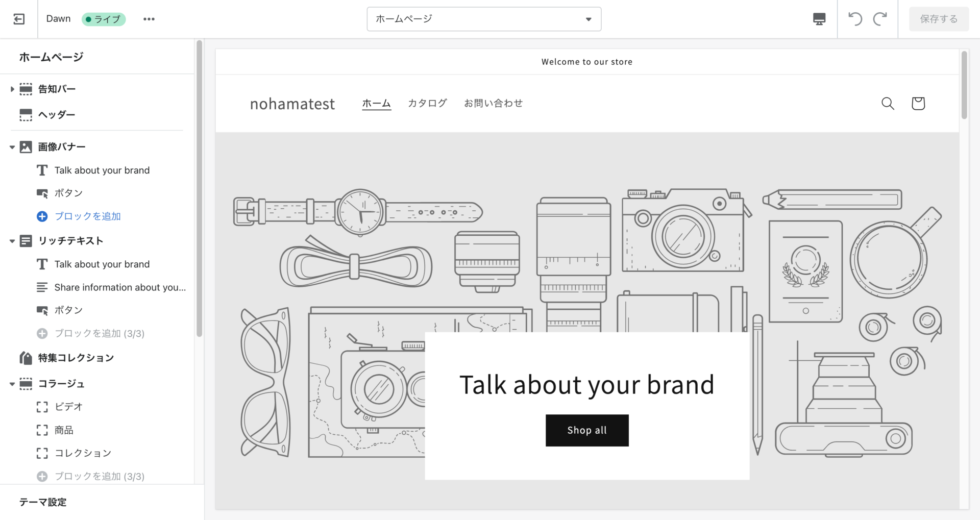This screenshot has height=520, width=980.
Task: Click the Shop all button
Action: 587,430
